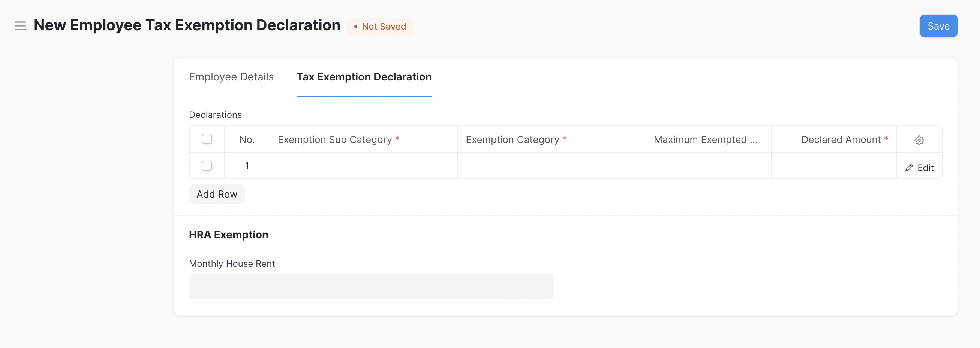
Task: Open Exemption Category cell in row 1
Action: [x=551, y=166]
